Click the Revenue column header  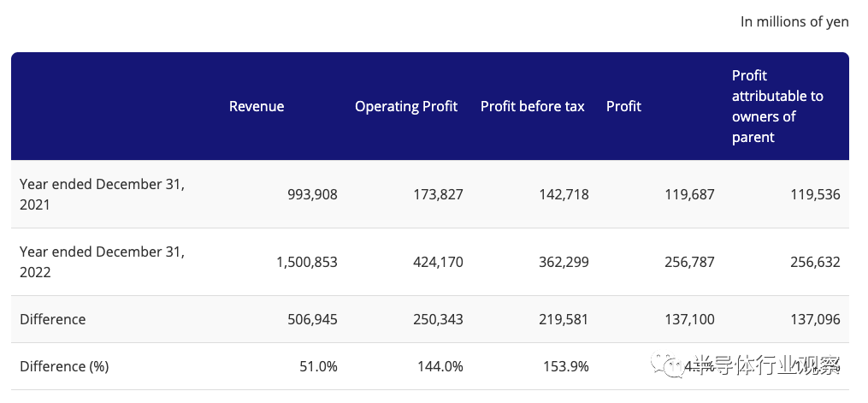257,106
